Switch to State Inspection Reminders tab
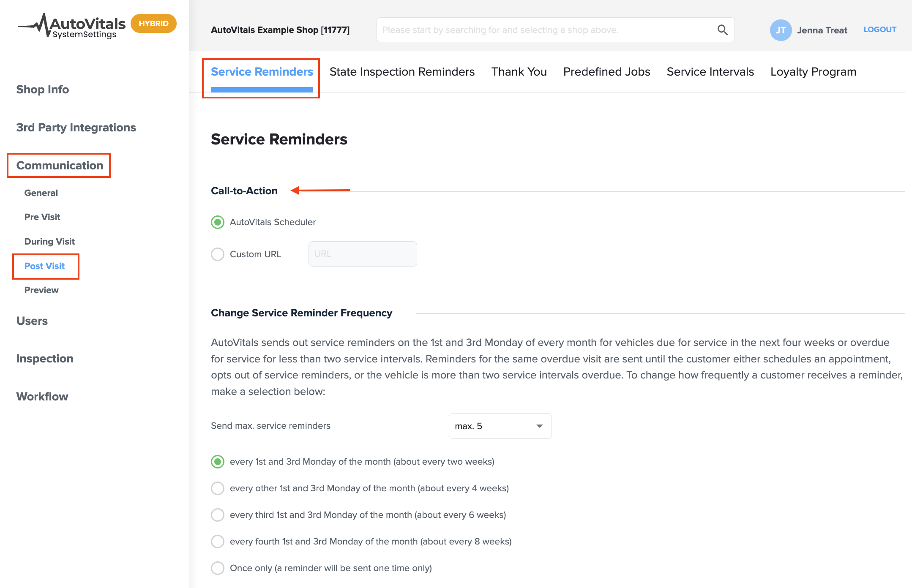The height and width of the screenshot is (588, 912). coord(402,72)
